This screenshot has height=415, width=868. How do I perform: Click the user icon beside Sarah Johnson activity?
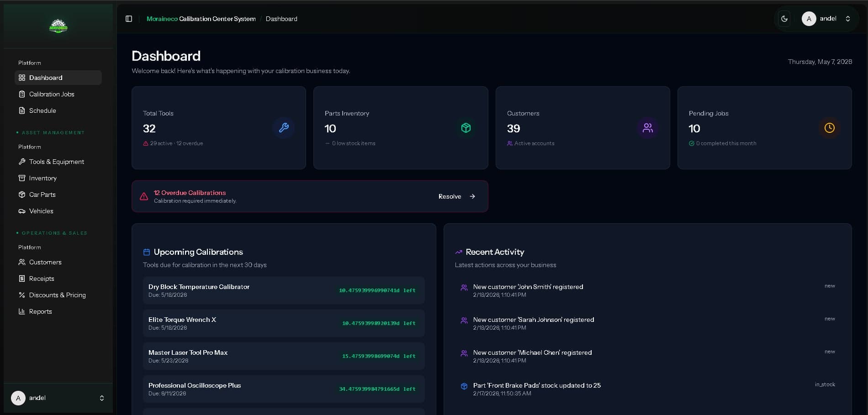pos(464,320)
